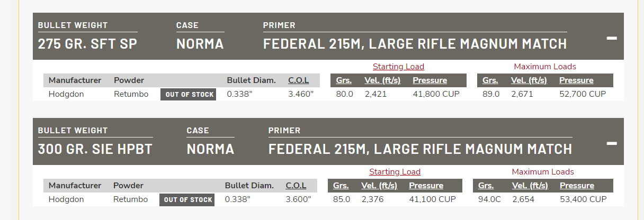Click maximum loads Vel. (ft/s) header, first table
Screen dimensions: 644x220
tap(530, 80)
